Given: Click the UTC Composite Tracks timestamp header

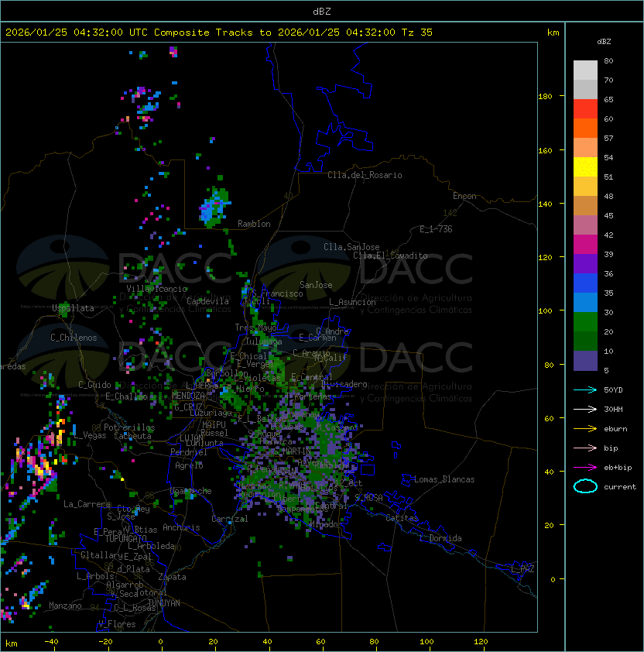Looking at the screenshot, I should [x=219, y=32].
